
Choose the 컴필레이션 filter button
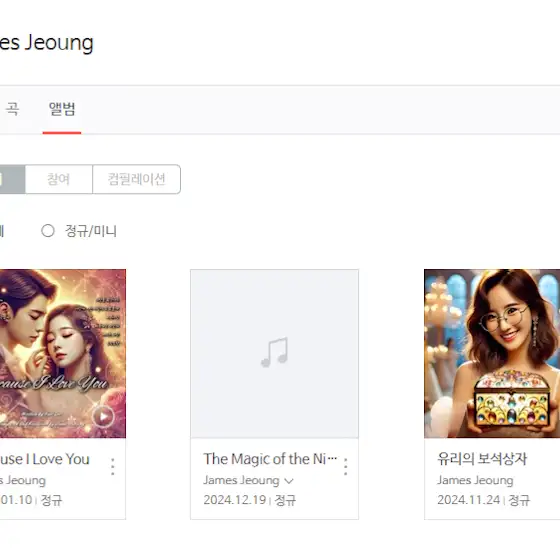tap(136, 179)
